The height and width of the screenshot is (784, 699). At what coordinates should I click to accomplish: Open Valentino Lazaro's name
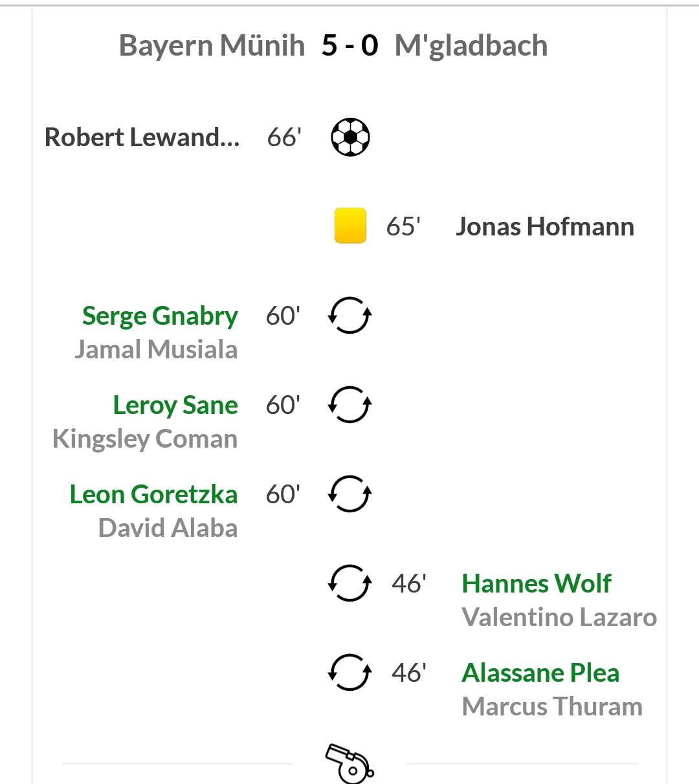[559, 617]
